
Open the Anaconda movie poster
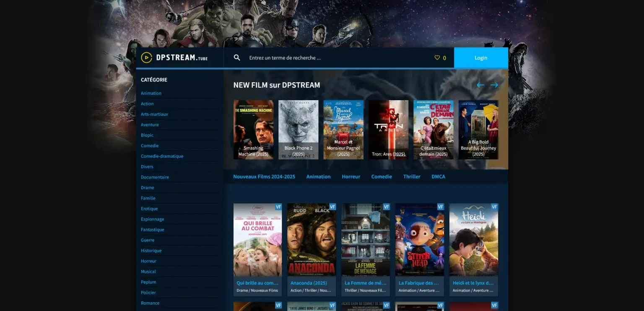pos(312,240)
